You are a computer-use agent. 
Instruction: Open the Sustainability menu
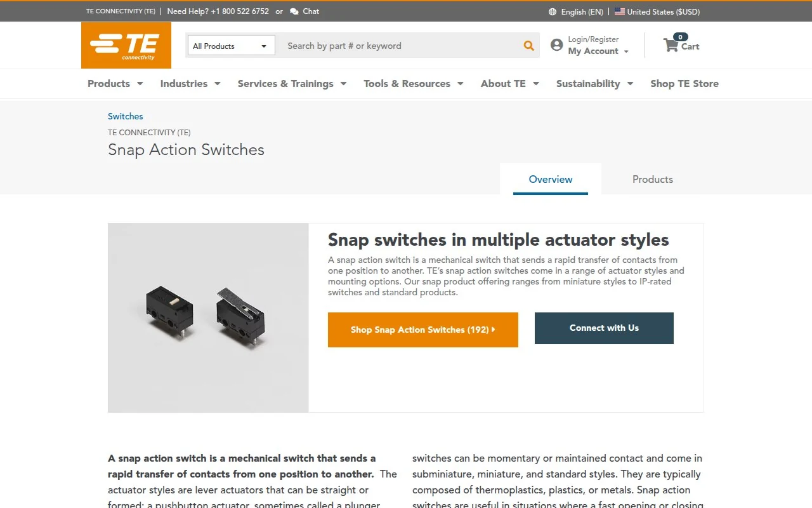pos(595,83)
